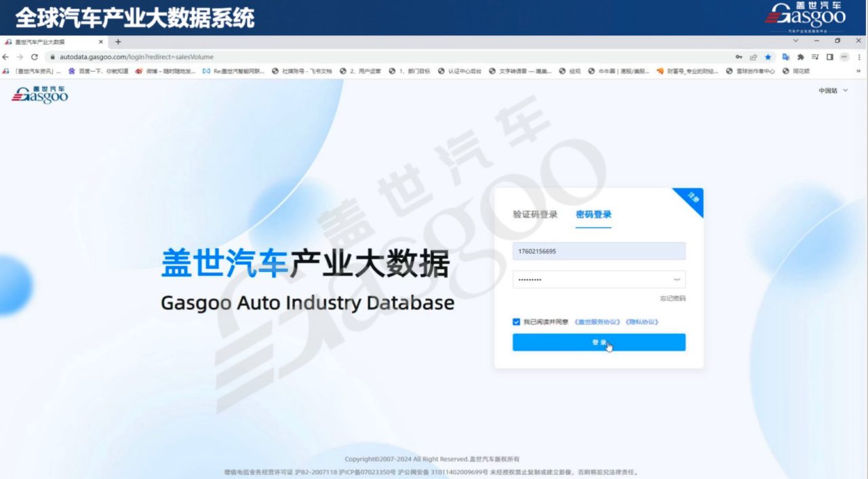Toggle password visibility eye icon
Image resolution: width=868 pixels, height=479 pixels.
click(x=677, y=280)
